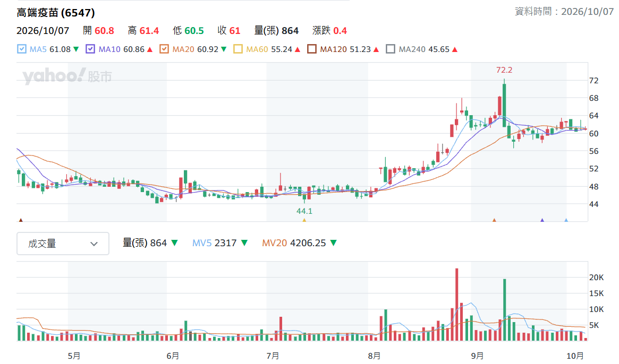The height and width of the screenshot is (364, 619).
Task: Click the MV20 4206.25 volume average
Action: click(x=294, y=243)
